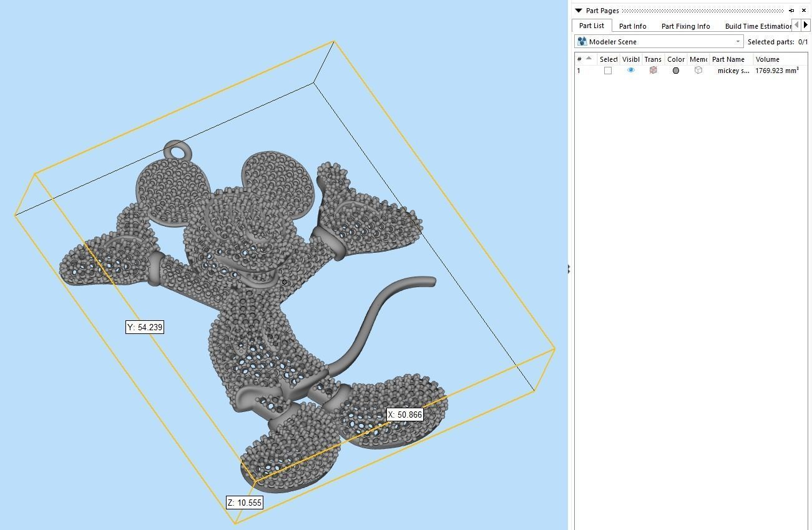The image size is (812, 530).
Task: Open the Build Time Estimation tab
Action: coord(758,26)
